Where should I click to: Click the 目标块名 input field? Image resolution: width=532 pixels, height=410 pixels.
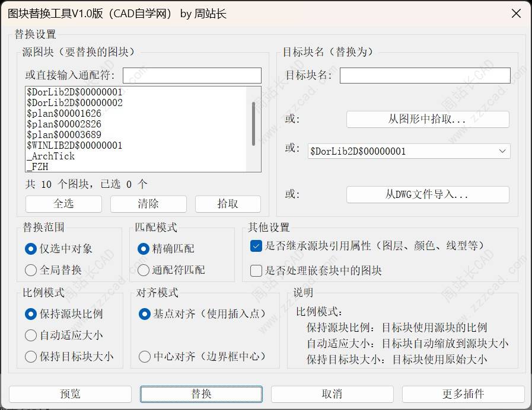(424, 75)
